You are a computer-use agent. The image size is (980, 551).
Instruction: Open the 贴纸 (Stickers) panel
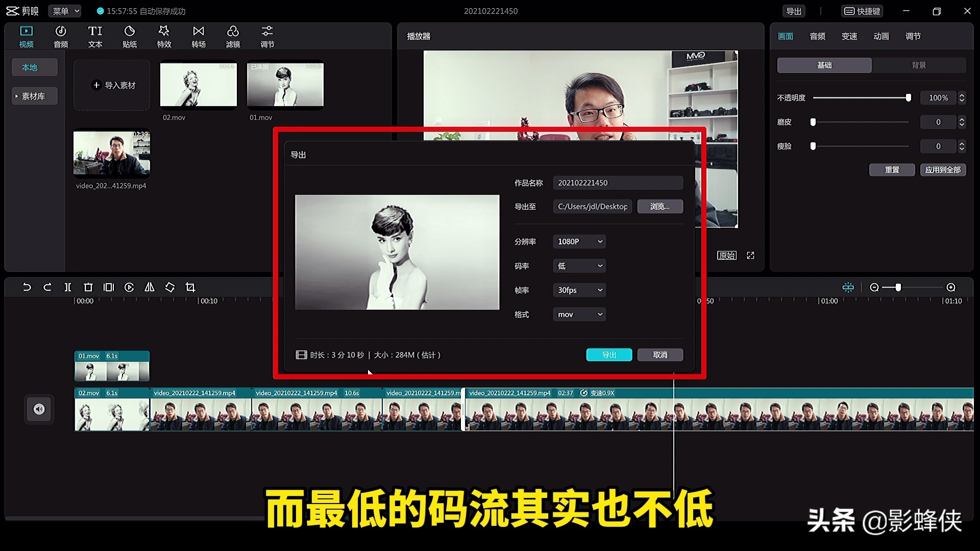click(x=129, y=36)
